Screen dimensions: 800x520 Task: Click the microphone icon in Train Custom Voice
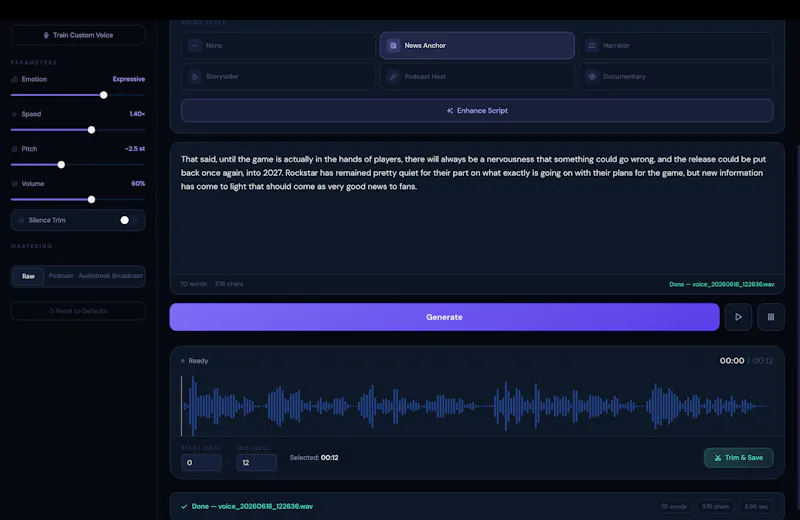point(46,35)
